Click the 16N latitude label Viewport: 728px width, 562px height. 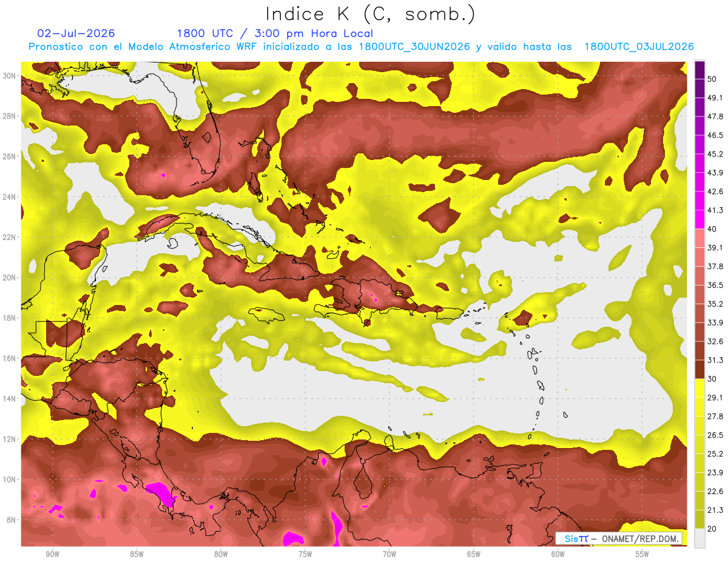(x=9, y=358)
